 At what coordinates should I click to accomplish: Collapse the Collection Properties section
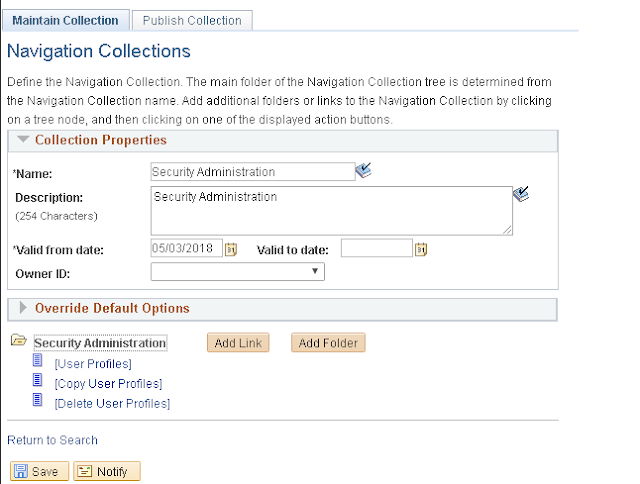point(23,139)
